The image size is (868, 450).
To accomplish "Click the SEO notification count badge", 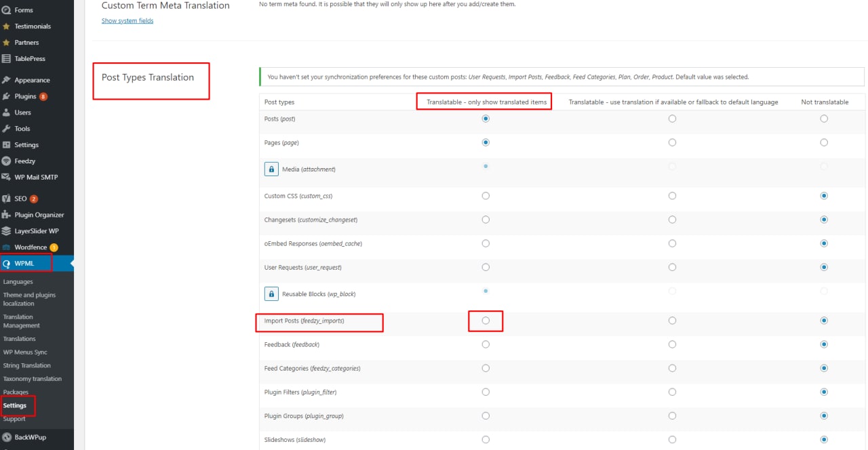I will (x=34, y=199).
